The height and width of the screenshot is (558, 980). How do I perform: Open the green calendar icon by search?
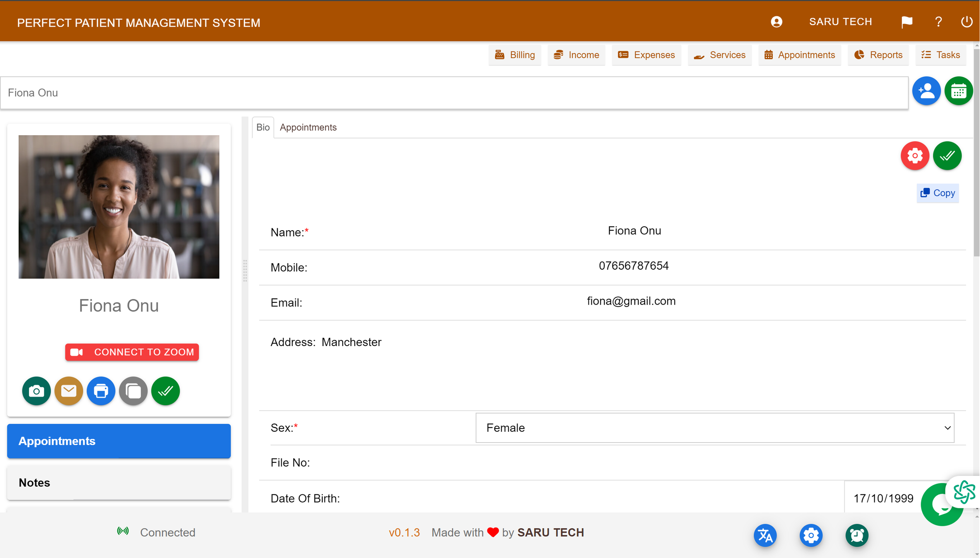[x=958, y=91]
